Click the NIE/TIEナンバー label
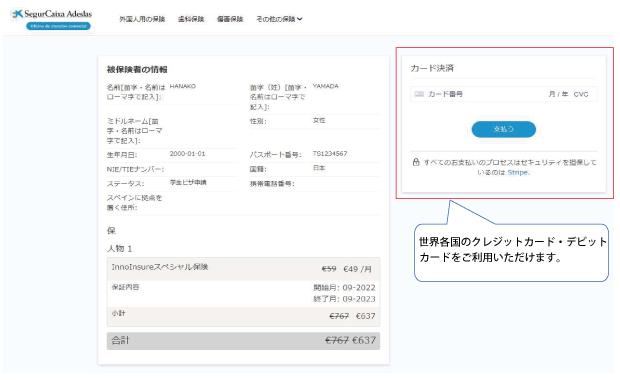The width and height of the screenshot is (620, 380). coord(136,169)
